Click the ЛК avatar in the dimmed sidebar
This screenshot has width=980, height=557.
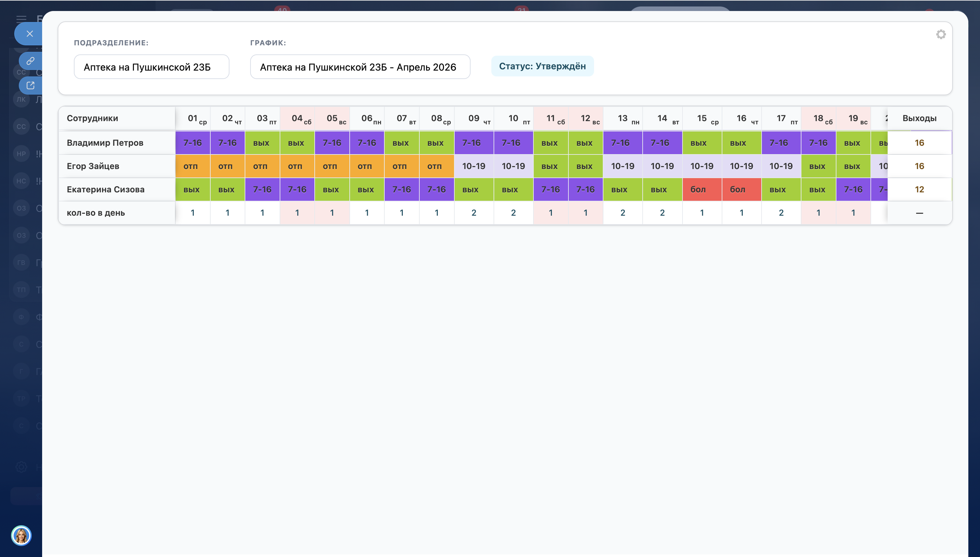pyautogui.click(x=21, y=99)
